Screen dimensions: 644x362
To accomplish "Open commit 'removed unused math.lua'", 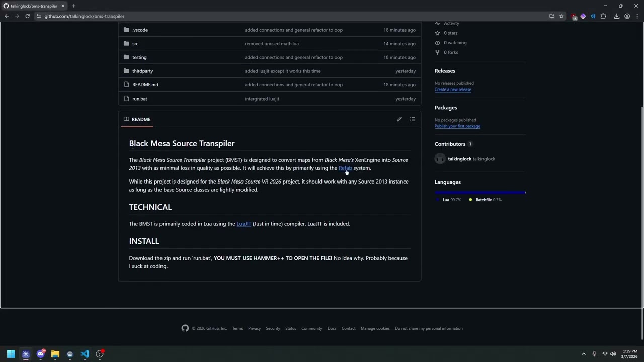I will tap(272, 44).
